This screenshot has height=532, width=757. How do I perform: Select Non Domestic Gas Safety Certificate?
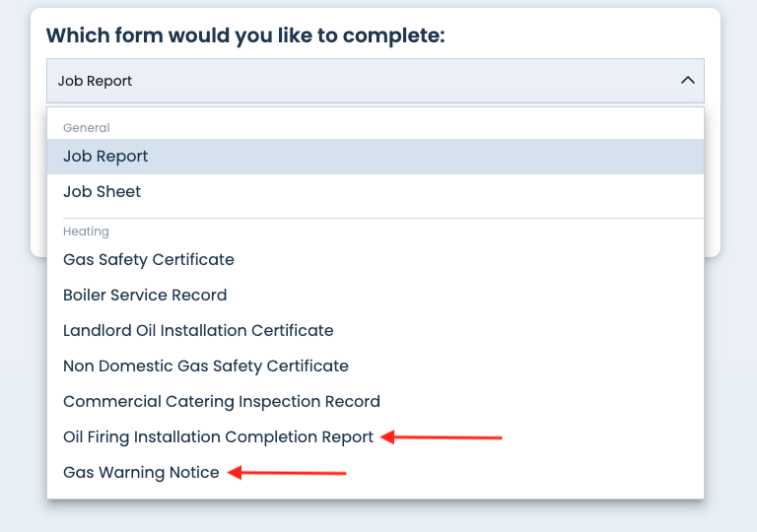pyautogui.click(x=206, y=366)
